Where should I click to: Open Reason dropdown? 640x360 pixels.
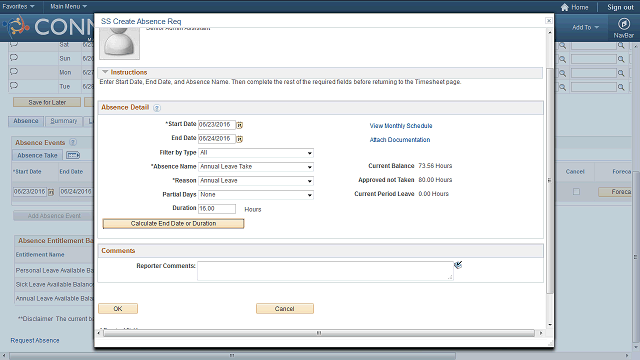coord(256,180)
